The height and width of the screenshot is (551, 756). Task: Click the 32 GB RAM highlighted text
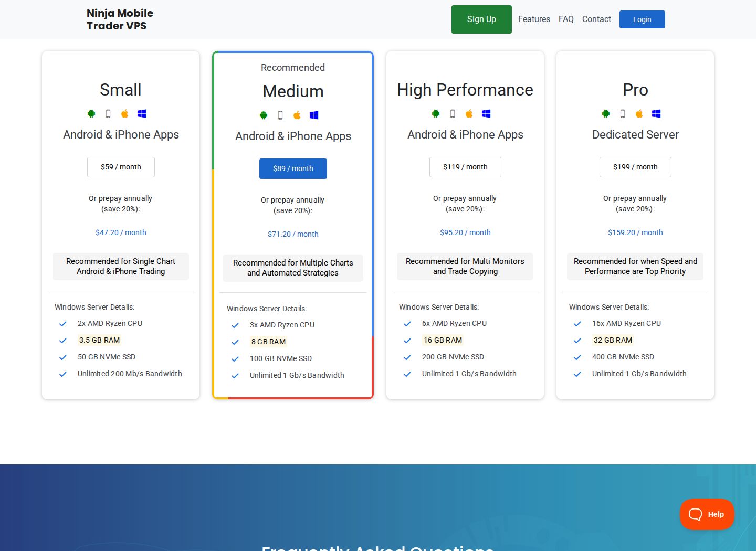[x=613, y=340]
